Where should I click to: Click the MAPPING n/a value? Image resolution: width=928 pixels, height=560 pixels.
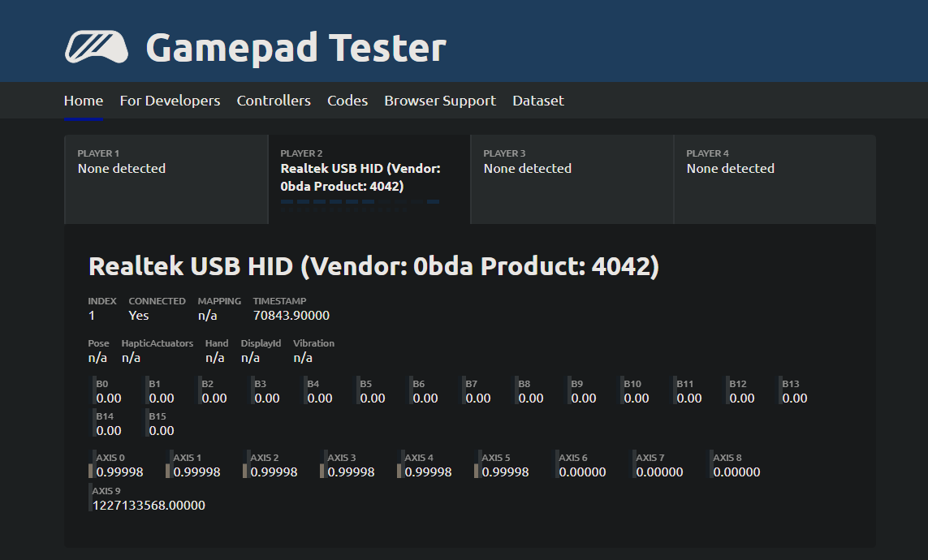click(x=207, y=315)
